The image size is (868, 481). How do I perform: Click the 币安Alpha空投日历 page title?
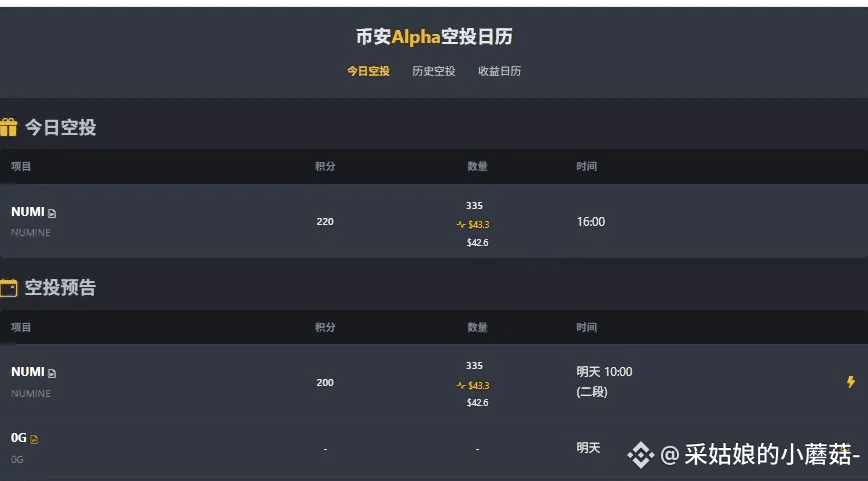pos(434,37)
